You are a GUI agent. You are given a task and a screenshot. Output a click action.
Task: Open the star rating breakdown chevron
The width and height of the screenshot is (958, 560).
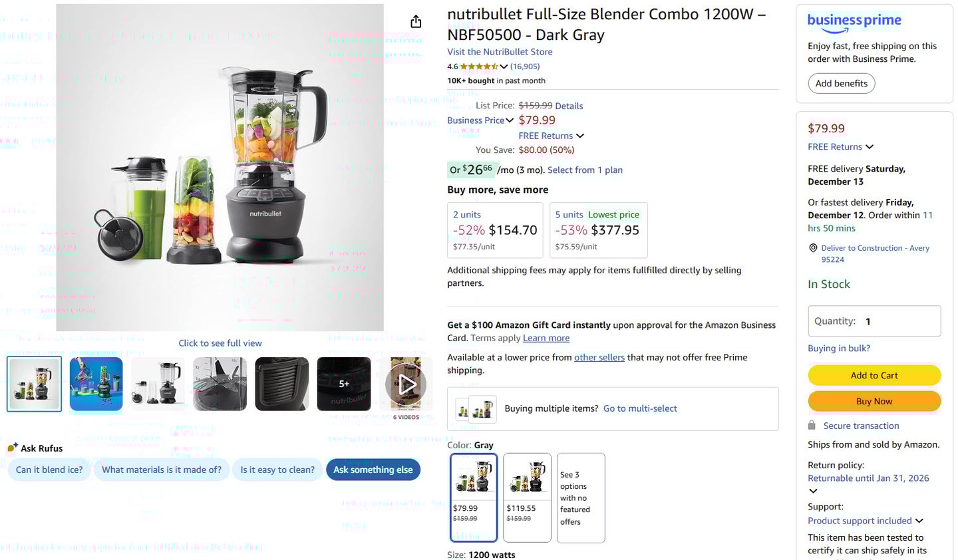tap(504, 67)
